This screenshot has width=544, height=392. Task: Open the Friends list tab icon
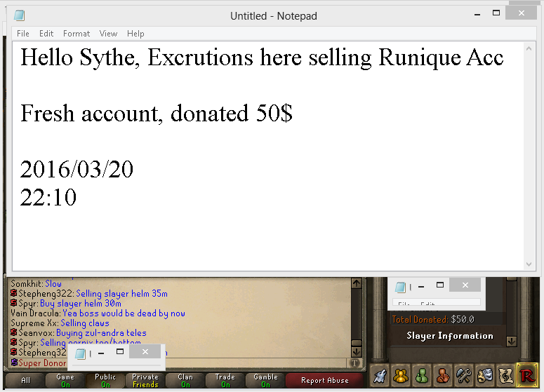pyautogui.click(x=401, y=376)
